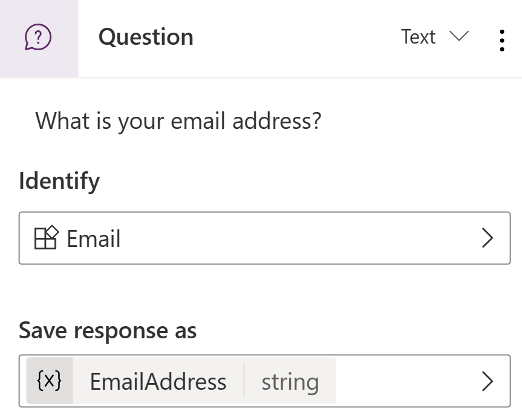
Task: Click the Question node title
Action: 146,38
